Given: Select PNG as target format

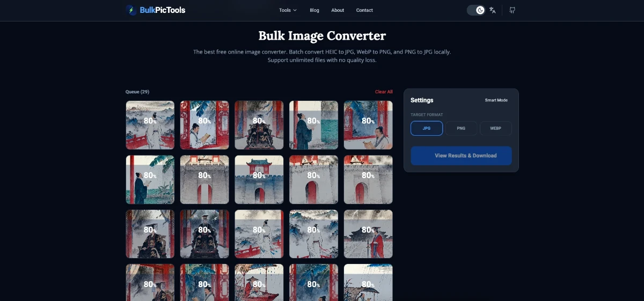Looking at the screenshot, I should (x=461, y=129).
